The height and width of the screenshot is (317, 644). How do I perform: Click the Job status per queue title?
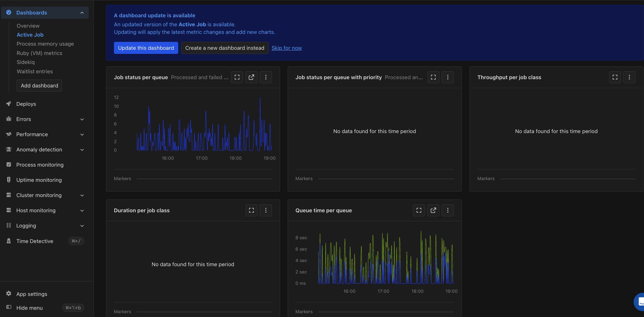coord(141,77)
